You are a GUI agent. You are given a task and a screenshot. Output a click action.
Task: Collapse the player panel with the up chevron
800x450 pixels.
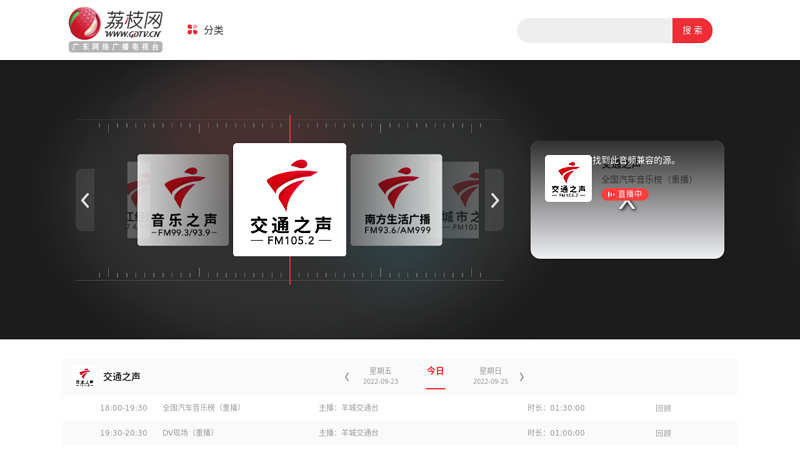coord(627,205)
